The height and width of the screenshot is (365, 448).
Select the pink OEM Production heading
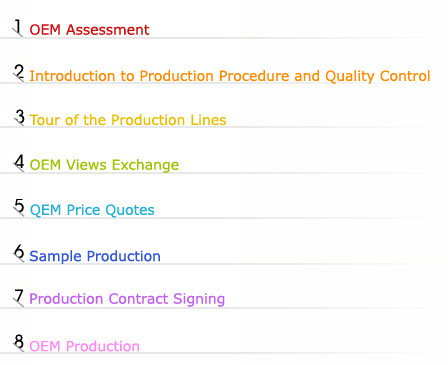[x=84, y=346]
